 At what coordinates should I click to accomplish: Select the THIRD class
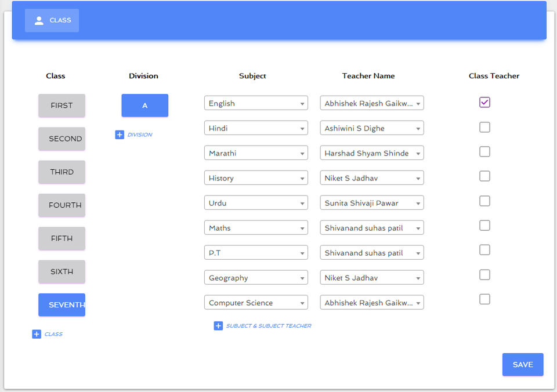coord(62,172)
